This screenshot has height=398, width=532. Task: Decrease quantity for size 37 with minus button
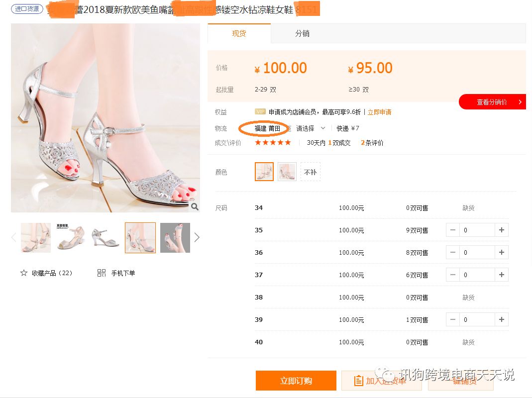[x=452, y=275]
